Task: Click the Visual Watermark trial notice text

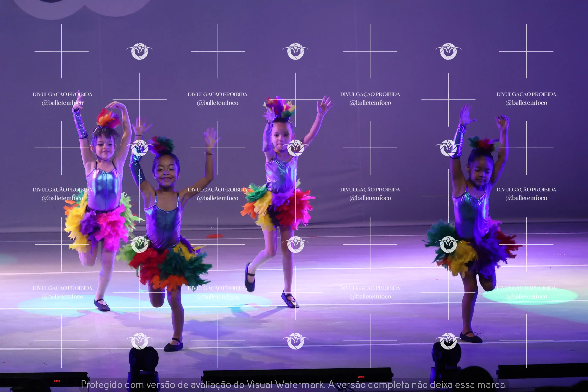Action: pyautogui.click(x=294, y=384)
